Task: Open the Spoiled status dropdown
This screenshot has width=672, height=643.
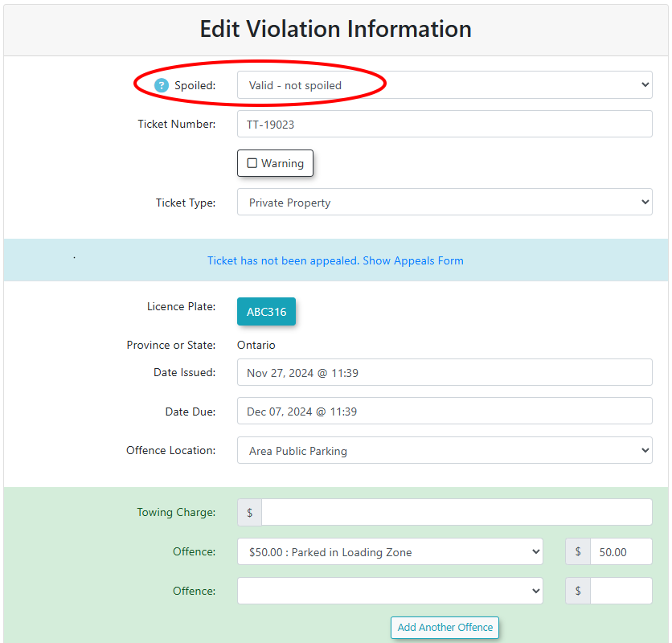Action: (x=445, y=85)
